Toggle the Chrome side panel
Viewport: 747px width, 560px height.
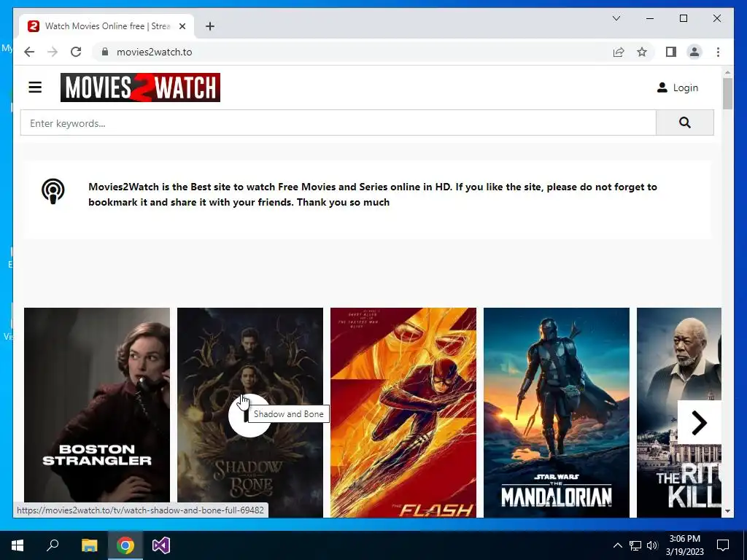click(671, 52)
